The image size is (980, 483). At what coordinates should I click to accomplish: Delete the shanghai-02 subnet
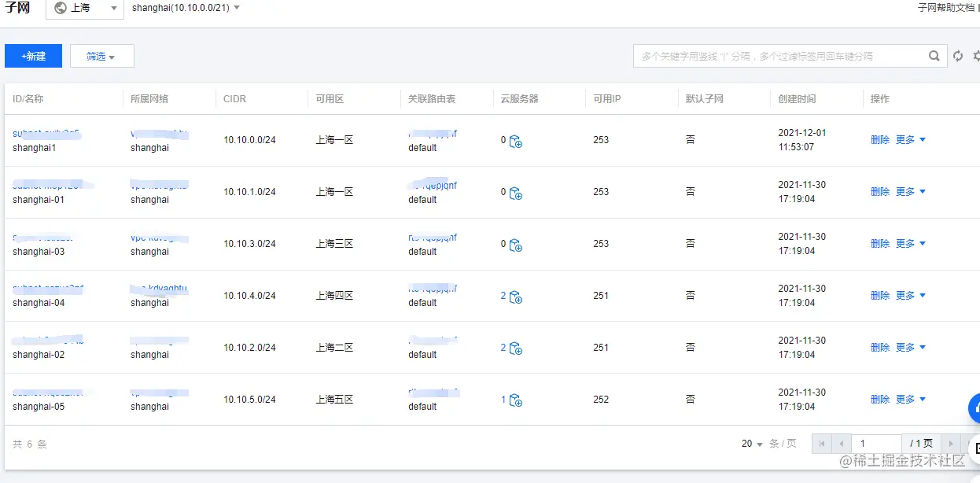[x=880, y=348]
